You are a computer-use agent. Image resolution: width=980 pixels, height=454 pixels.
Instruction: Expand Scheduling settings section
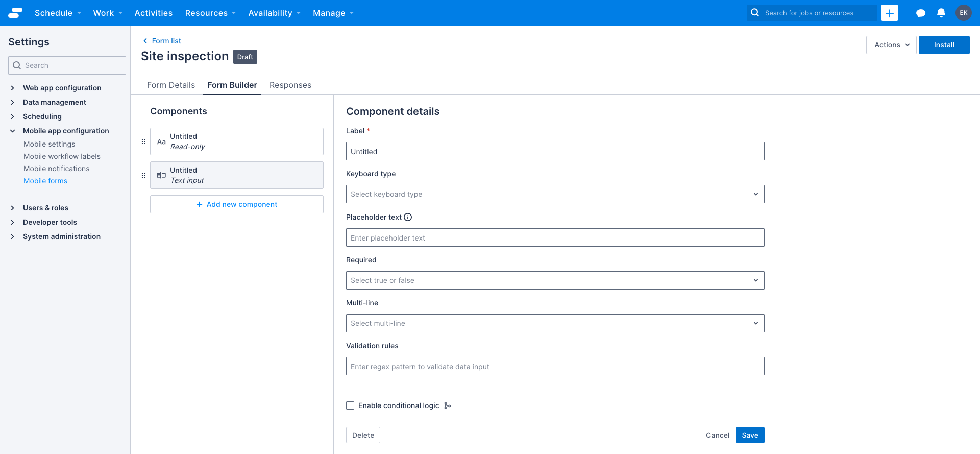13,116
